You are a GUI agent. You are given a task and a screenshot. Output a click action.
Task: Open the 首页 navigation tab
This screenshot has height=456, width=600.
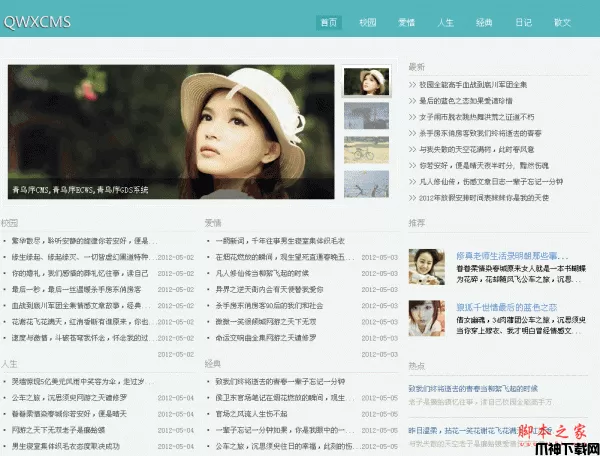[x=328, y=22]
